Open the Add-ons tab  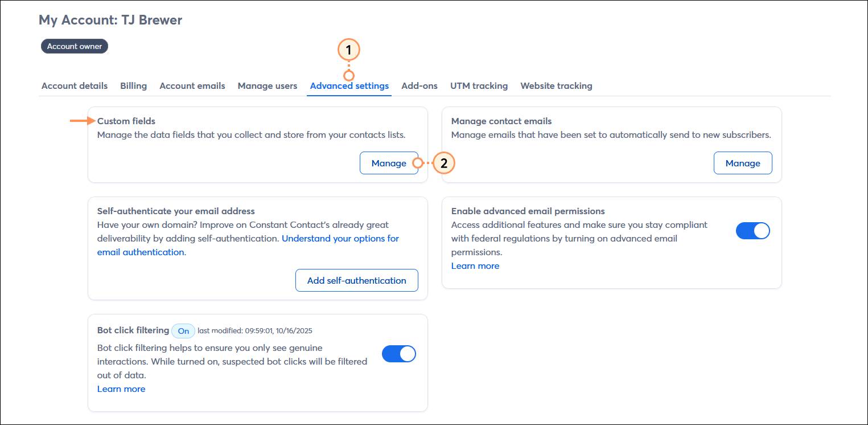tap(419, 85)
